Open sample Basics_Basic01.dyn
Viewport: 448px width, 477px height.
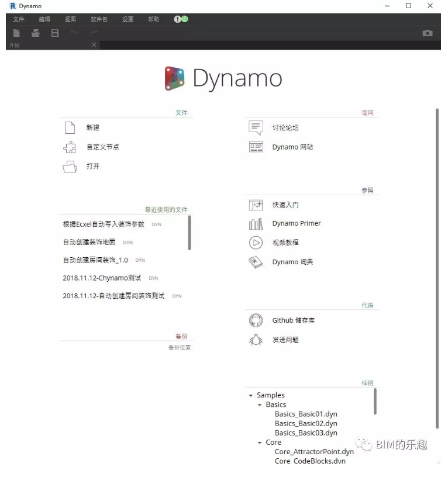pyautogui.click(x=306, y=414)
